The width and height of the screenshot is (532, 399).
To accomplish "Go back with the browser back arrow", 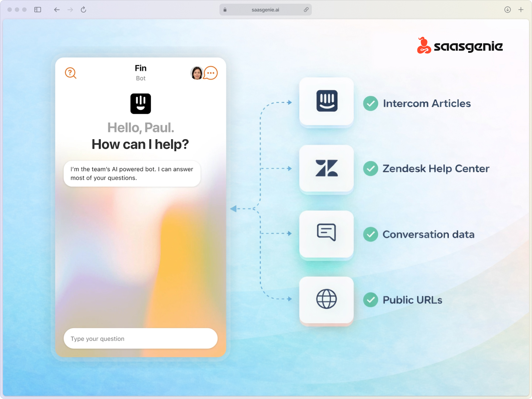I will click(x=57, y=10).
